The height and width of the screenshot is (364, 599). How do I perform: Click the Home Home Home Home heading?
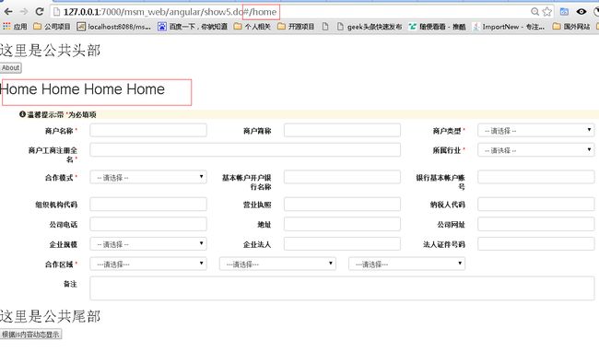click(x=83, y=89)
